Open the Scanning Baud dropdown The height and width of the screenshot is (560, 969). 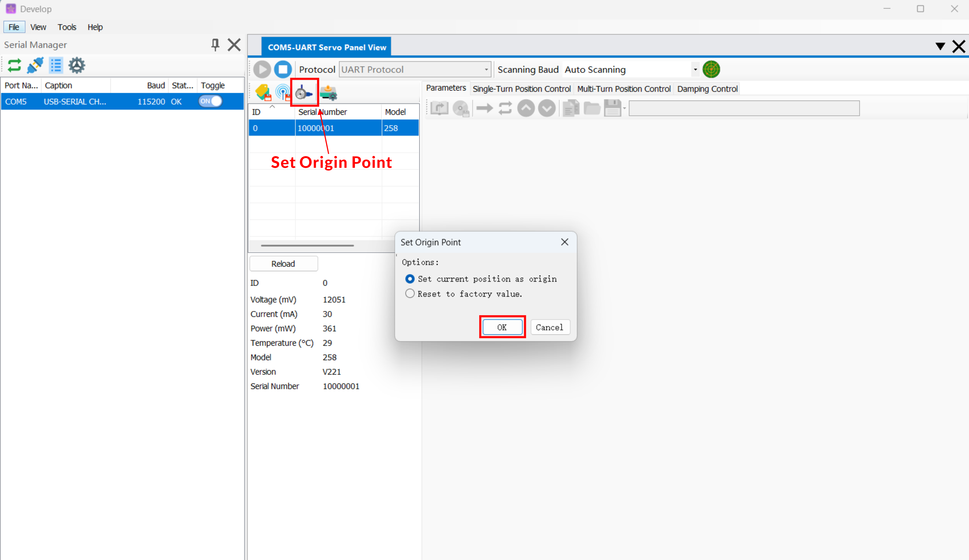click(x=695, y=70)
